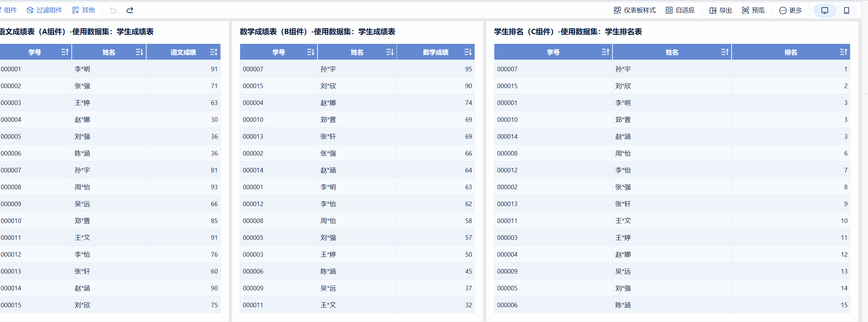The height and width of the screenshot is (322, 868).
Task: Click rank 10 in 学生排名 table
Action: [844, 221]
